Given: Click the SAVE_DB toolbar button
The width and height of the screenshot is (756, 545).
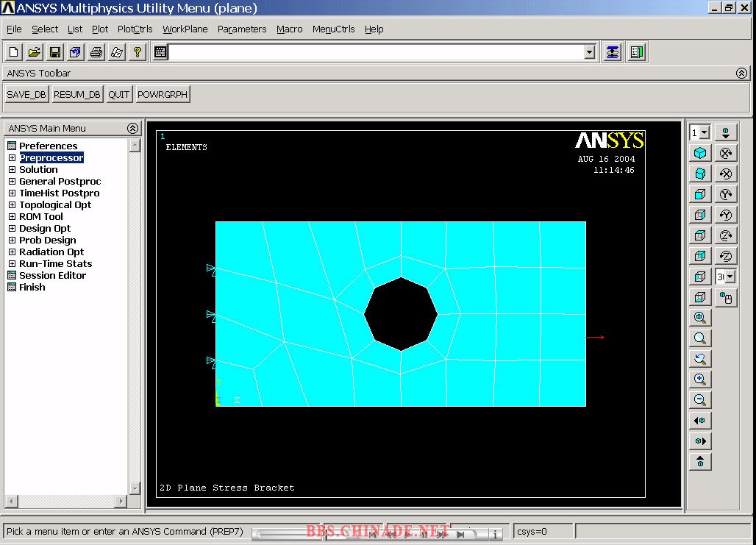Looking at the screenshot, I should pyautogui.click(x=26, y=95).
